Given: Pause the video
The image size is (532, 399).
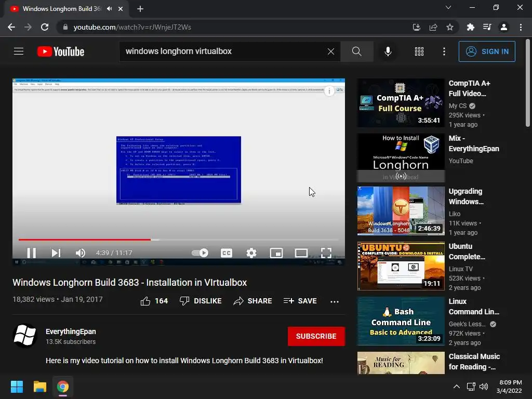Looking at the screenshot, I should [x=32, y=253].
